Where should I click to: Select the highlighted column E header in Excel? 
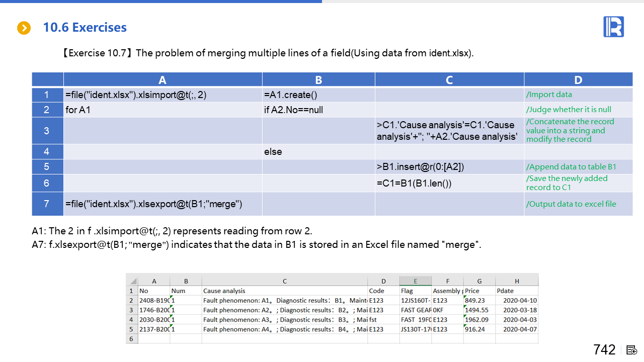click(415, 281)
